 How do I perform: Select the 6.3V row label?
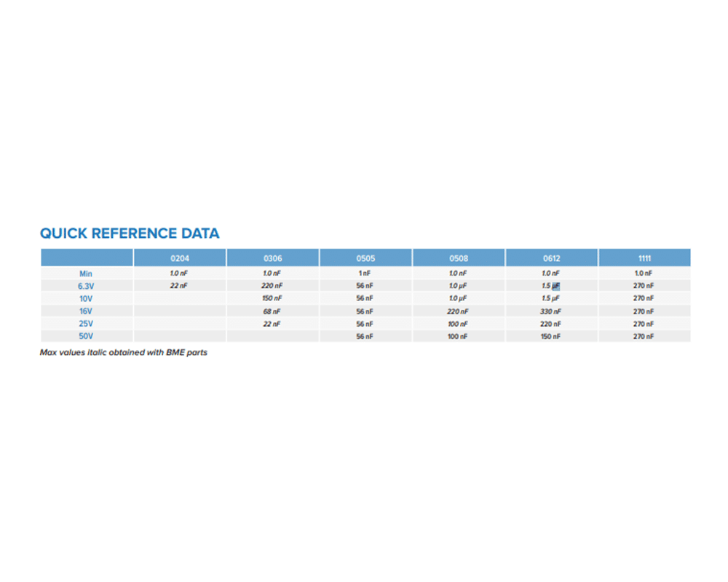click(x=86, y=287)
